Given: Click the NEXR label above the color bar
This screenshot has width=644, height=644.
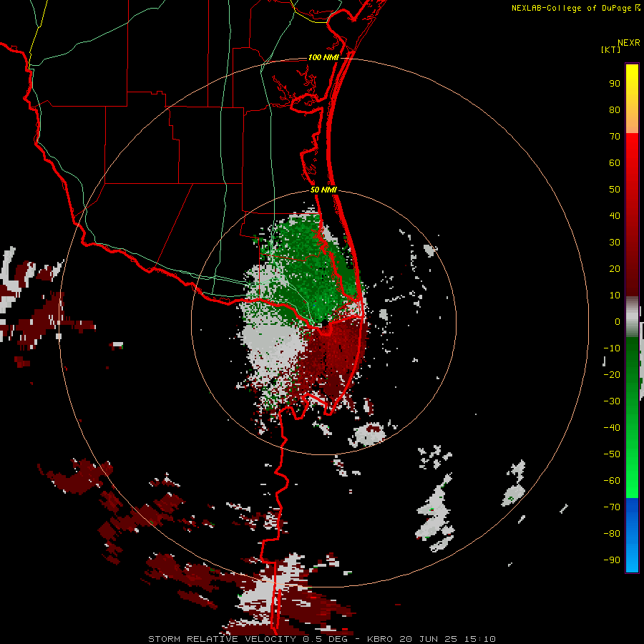Looking at the screenshot, I should 629,43.
